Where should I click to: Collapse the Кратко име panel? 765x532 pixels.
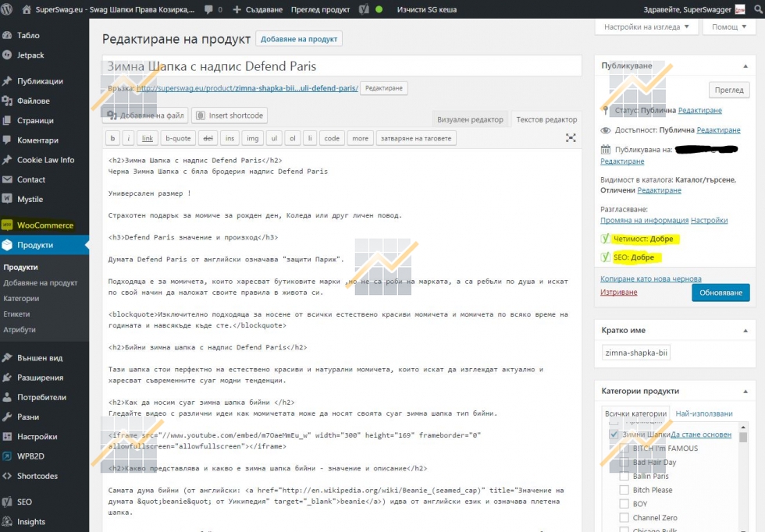745,331
